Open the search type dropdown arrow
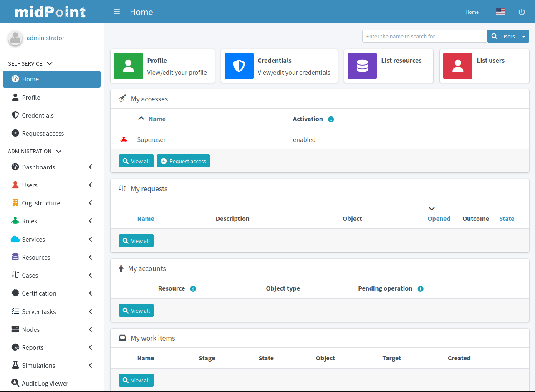 tap(524, 37)
